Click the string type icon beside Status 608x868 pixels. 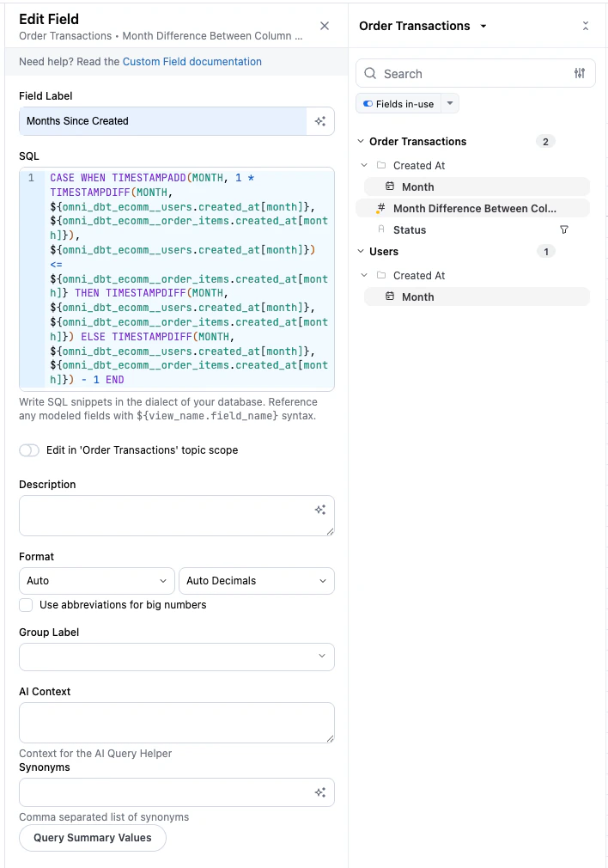[380, 229]
